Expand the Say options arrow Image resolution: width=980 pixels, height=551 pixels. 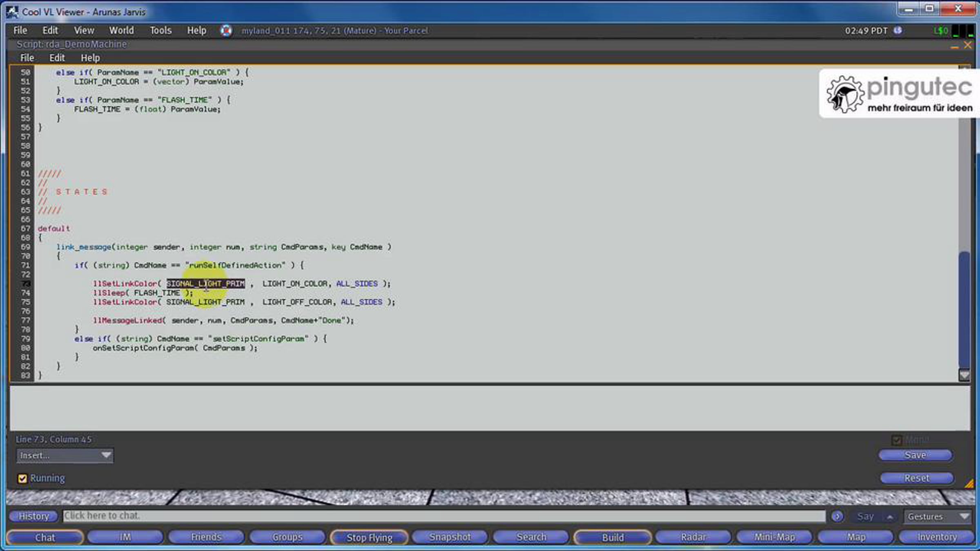[890, 517]
